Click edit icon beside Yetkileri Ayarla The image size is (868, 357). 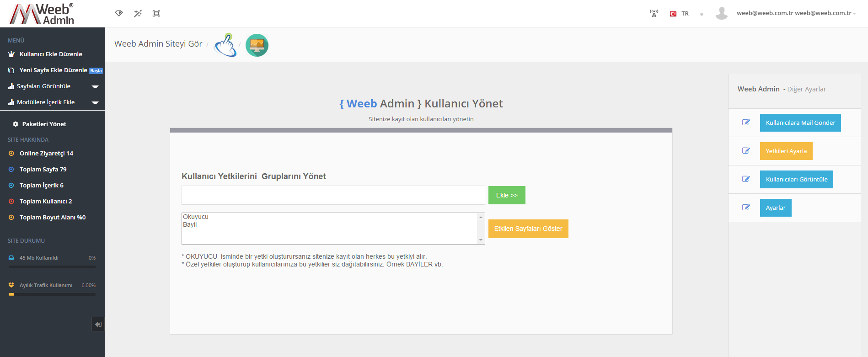click(746, 151)
